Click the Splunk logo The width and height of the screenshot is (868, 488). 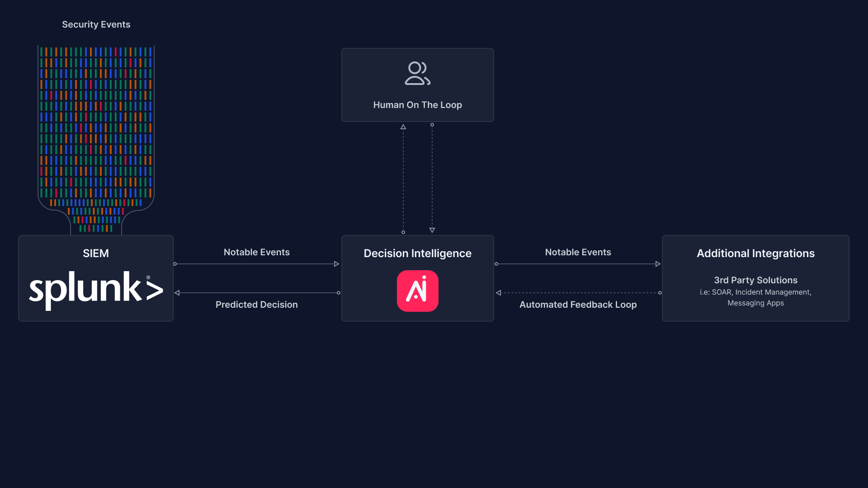pos(96,290)
